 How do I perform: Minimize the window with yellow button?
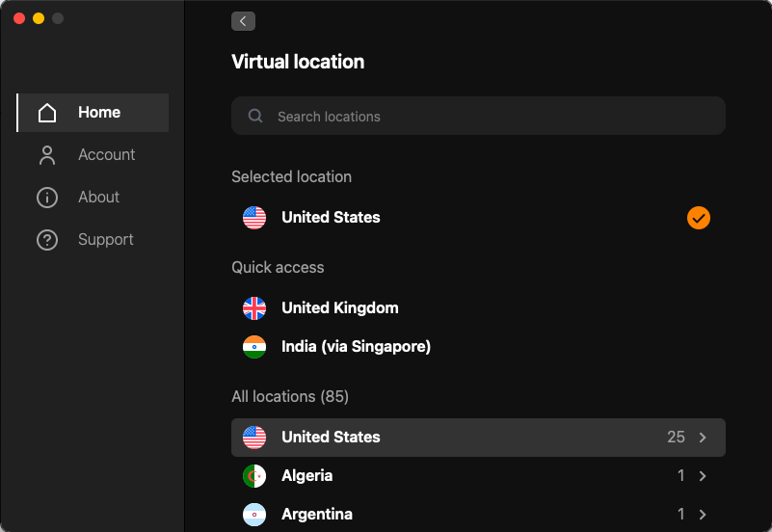(39, 18)
